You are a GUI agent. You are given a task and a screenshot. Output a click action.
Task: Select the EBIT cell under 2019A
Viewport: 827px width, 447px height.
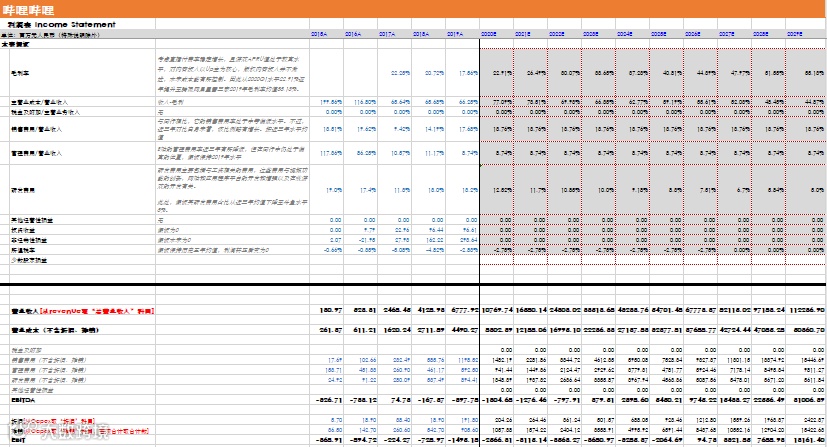pyautogui.click(x=463, y=440)
